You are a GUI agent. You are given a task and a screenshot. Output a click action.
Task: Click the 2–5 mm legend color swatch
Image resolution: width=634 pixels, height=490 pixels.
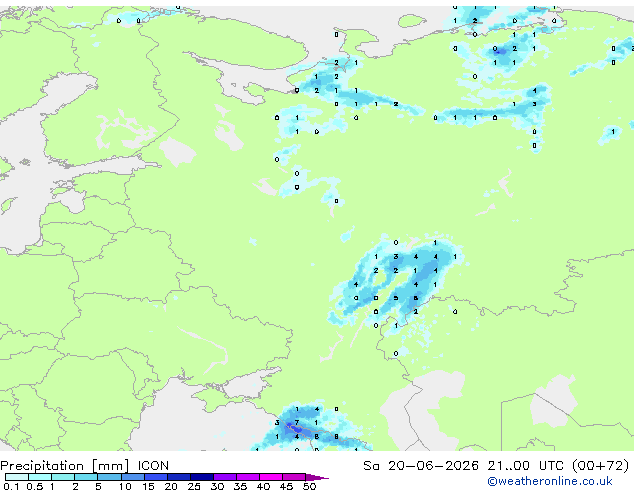click(x=86, y=477)
